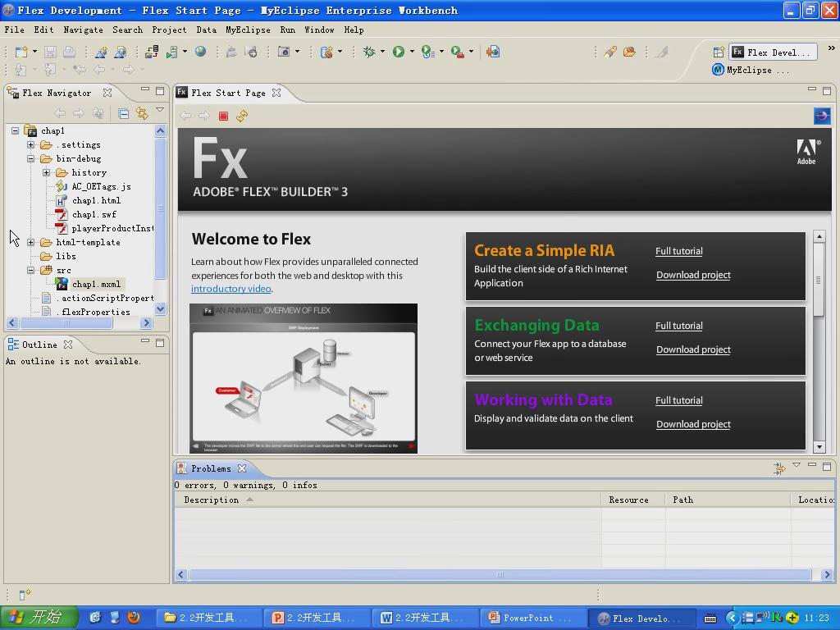Viewport: 840px width, 630px height.
Task: Open the Run icon dropdown arrow
Action: (x=412, y=52)
